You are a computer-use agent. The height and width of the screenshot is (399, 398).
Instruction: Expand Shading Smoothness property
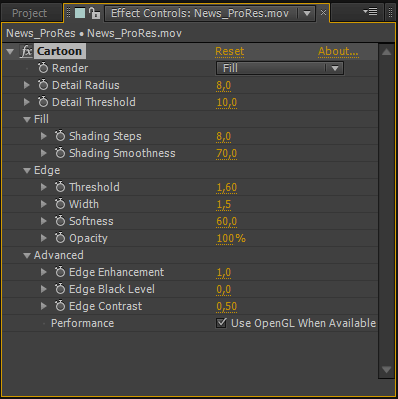pyautogui.click(x=44, y=153)
